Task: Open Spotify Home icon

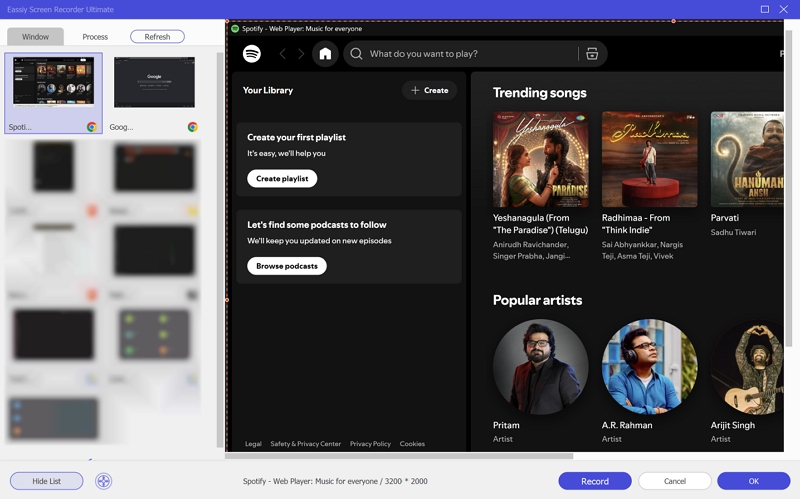Action: coord(326,54)
